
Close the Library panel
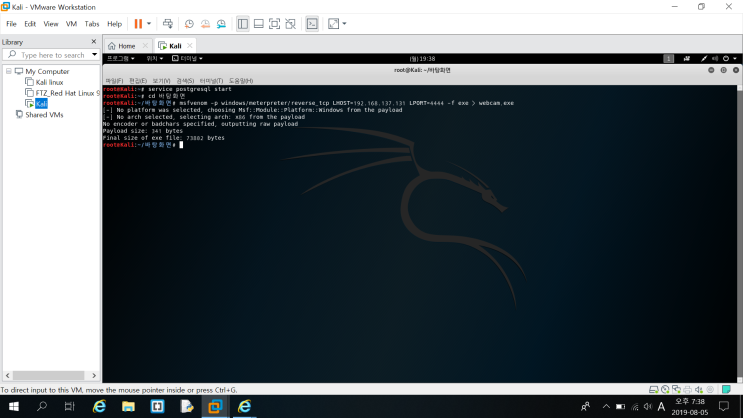coord(93,42)
